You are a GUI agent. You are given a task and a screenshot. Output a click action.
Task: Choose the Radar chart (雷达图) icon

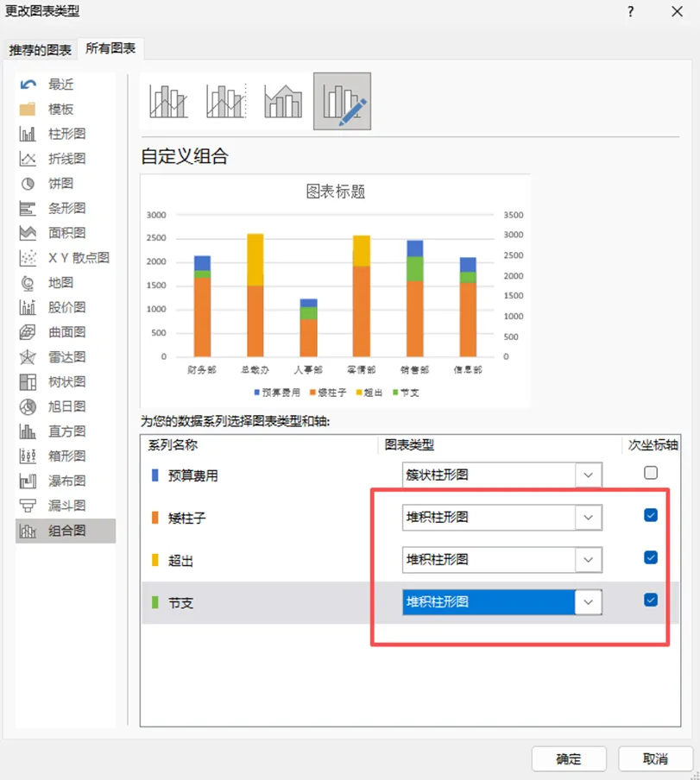pyautogui.click(x=28, y=357)
